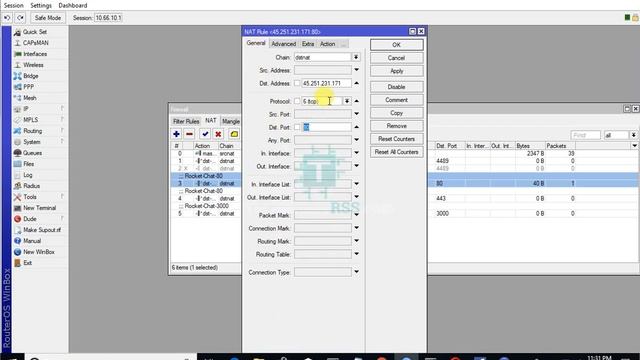Toggle Dst. Address invert checkbox
The width and height of the screenshot is (640, 360).
click(297, 83)
